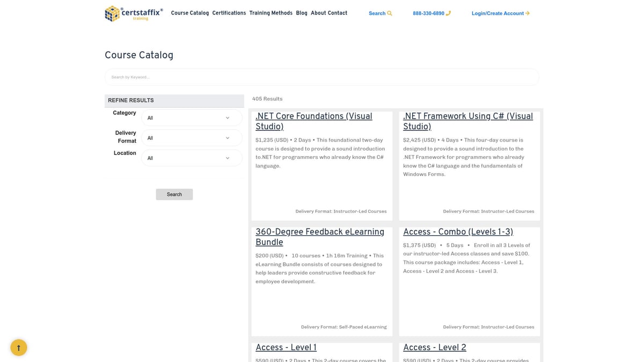Expand the Category dropdown
Image resolution: width=644 pixels, height=362 pixels.
tap(191, 118)
